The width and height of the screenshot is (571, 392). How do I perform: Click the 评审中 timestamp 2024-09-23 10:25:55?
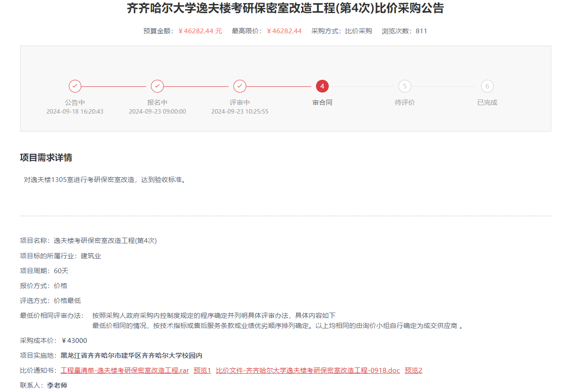(240, 112)
